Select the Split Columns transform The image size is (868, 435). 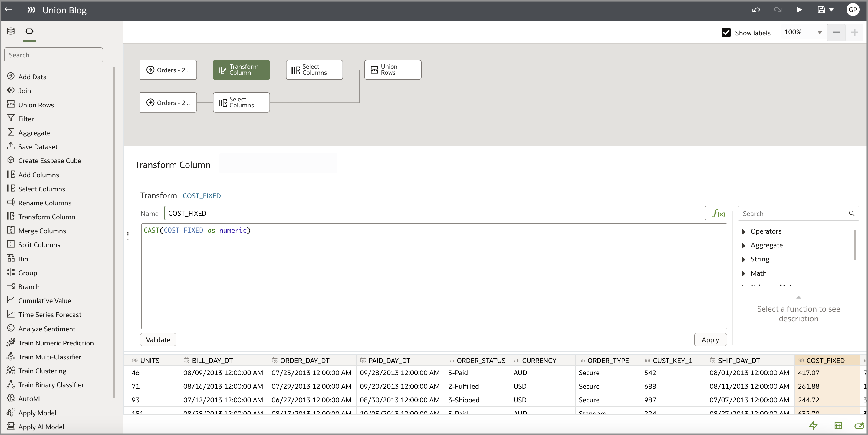tap(39, 244)
